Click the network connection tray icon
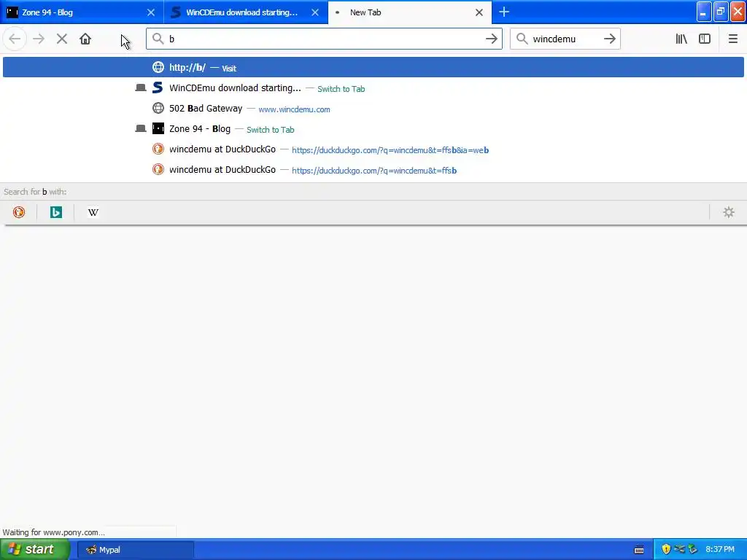The height and width of the screenshot is (560, 747). point(679,550)
